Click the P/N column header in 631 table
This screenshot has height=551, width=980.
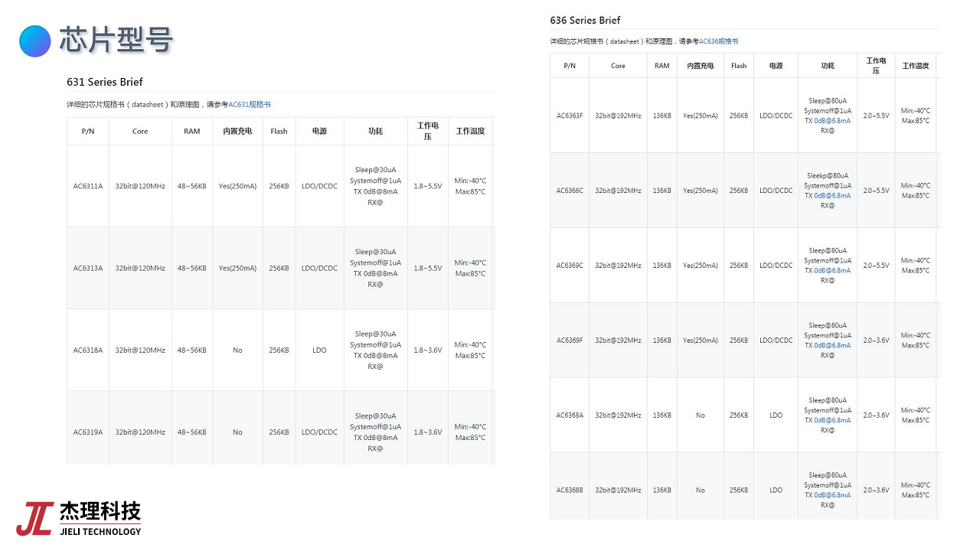(88, 132)
